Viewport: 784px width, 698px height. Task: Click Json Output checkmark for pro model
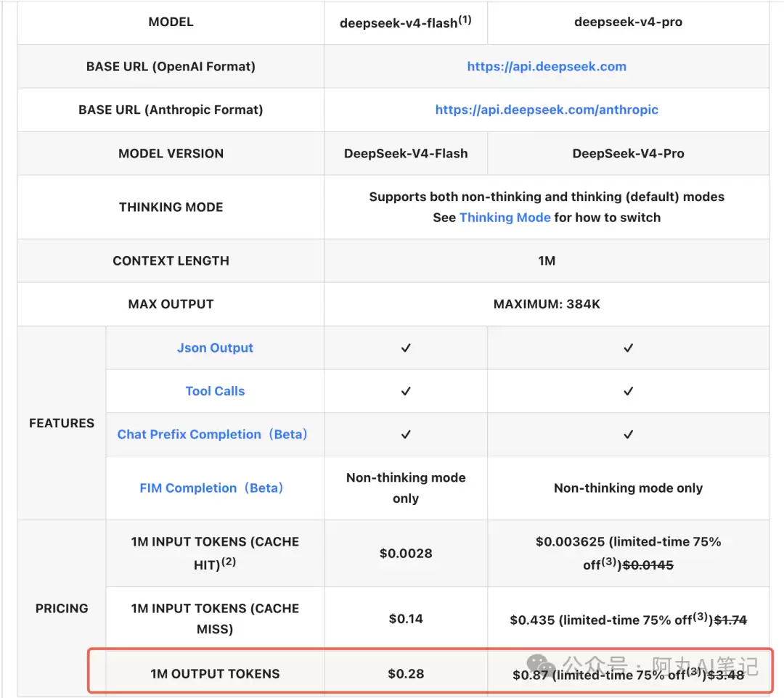click(x=629, y=348)
